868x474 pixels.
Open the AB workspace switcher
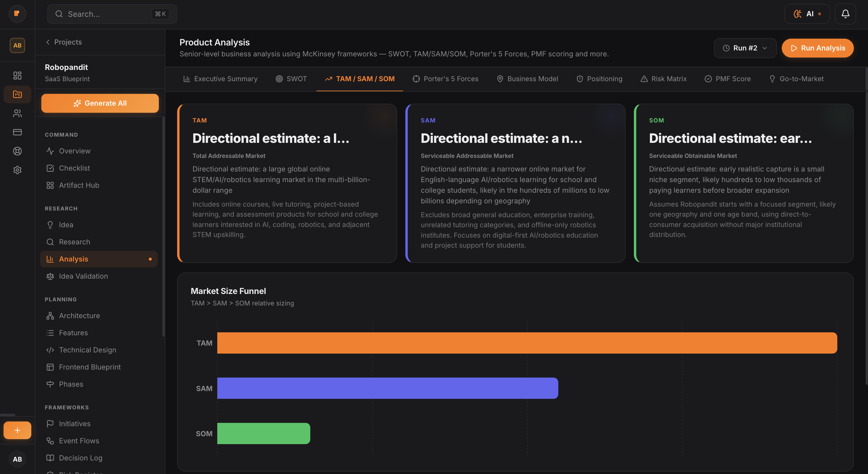17,45
